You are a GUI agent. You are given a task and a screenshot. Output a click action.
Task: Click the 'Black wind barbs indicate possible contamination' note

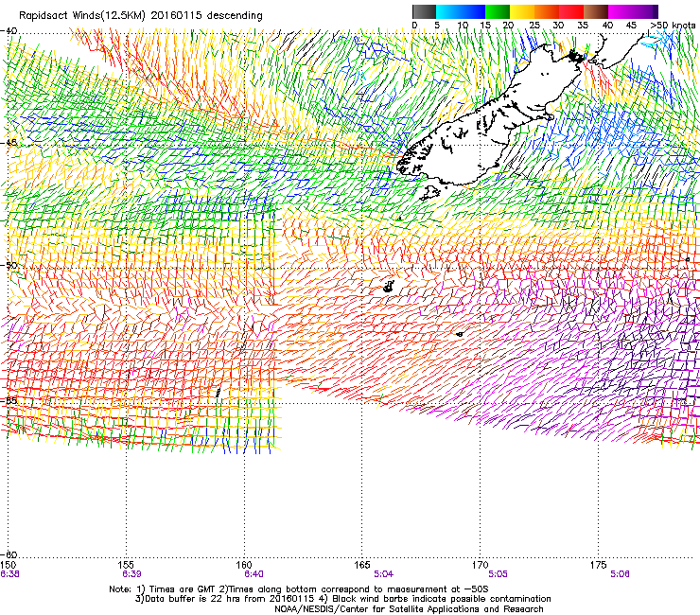(436, 599)
